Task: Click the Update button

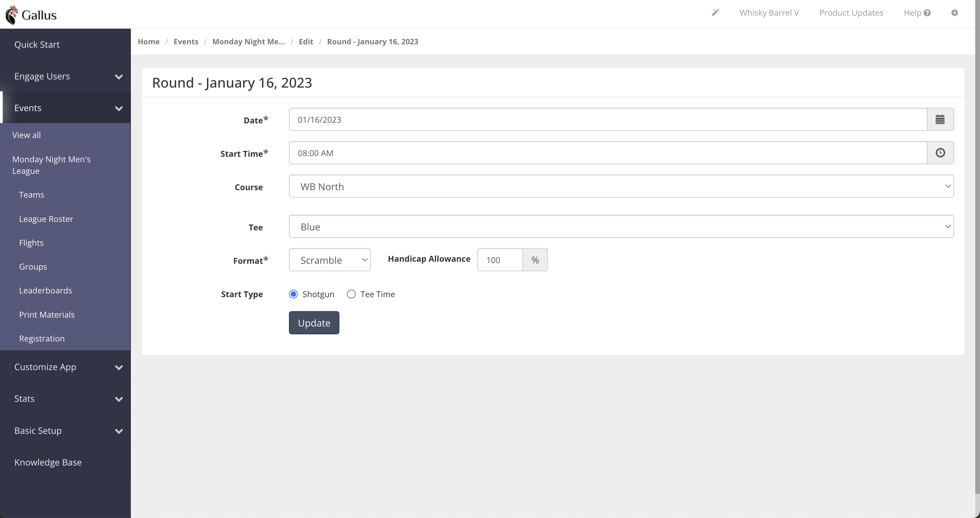Action: click(314, 323)
